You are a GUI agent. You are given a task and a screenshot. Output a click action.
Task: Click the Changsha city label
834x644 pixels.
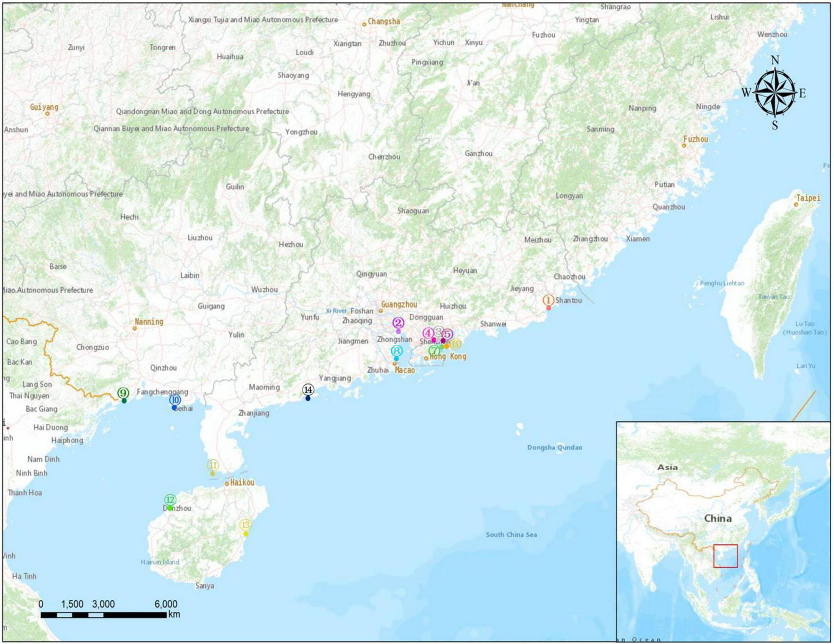pyautogui.click(x=384, y=22)
